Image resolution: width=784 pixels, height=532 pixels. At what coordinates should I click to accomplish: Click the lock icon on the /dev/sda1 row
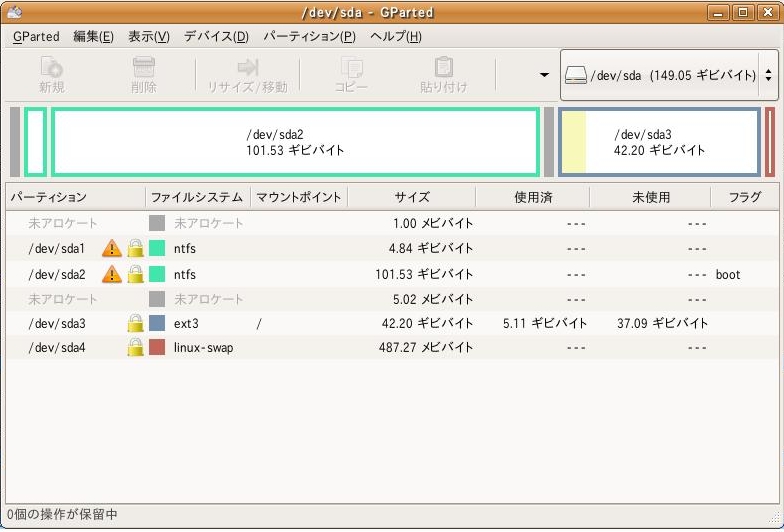136,248
